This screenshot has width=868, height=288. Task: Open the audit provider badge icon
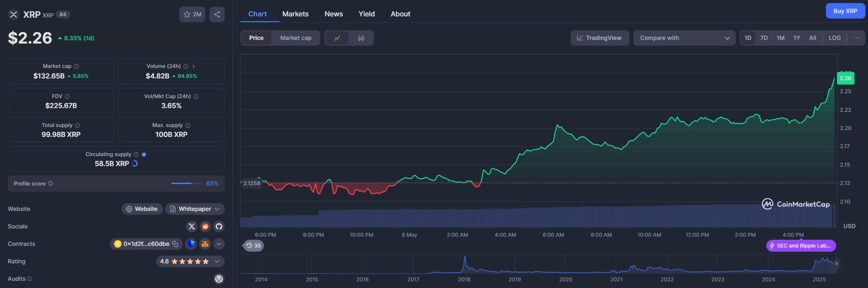pos(219,279)
